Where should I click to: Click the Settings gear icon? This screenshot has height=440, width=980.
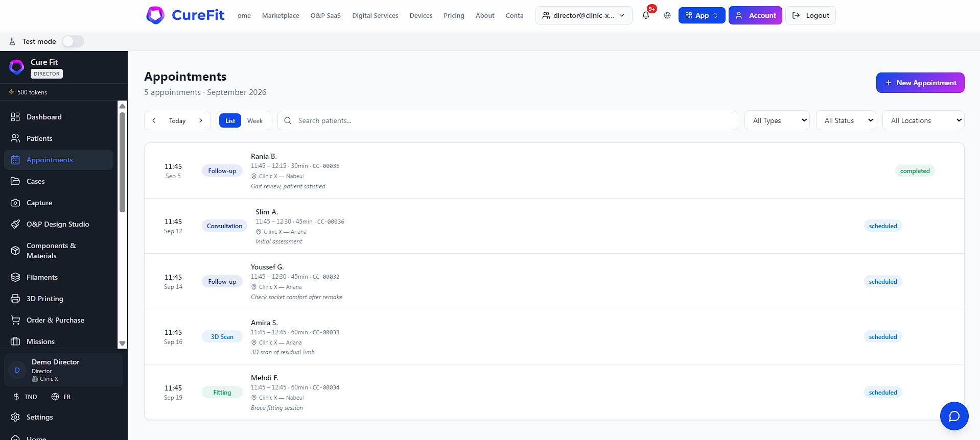click(x=15, y=417)
